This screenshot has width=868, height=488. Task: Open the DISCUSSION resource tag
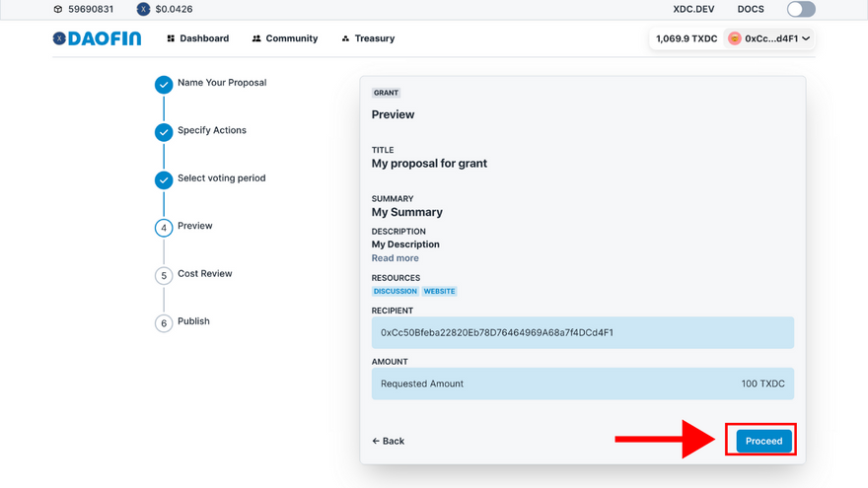[395, 291]
